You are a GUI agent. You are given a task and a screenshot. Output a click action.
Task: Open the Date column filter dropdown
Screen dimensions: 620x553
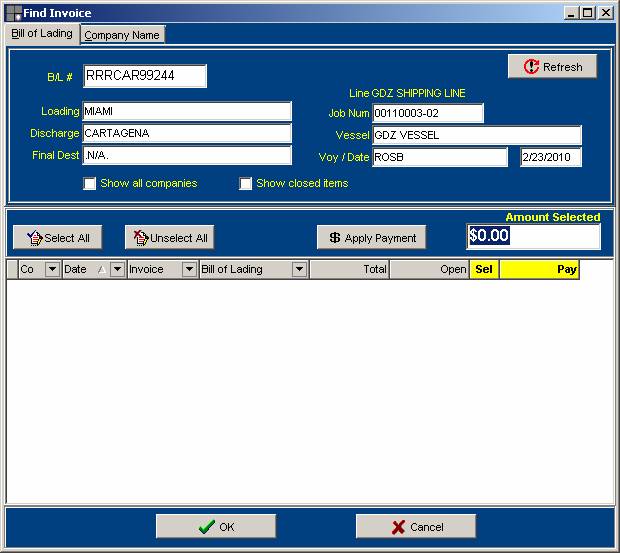pyautogui.click(x=117, y=269)
